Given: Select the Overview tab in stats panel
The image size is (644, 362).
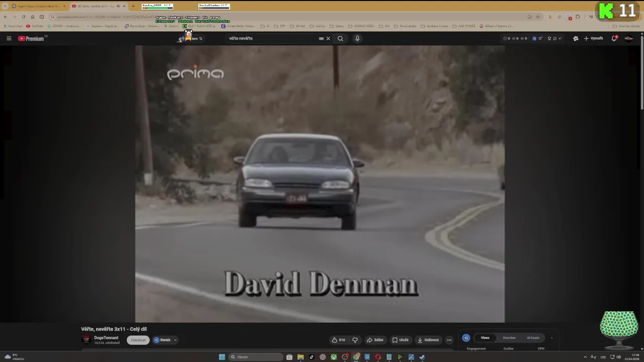Looking at the screenshot, I should [x=509, y=338].
